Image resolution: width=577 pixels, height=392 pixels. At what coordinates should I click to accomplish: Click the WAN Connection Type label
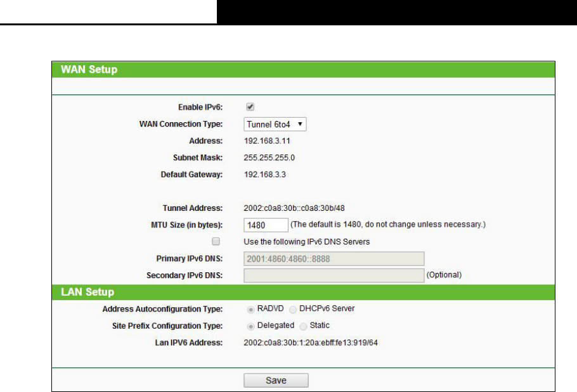[181, 124]
